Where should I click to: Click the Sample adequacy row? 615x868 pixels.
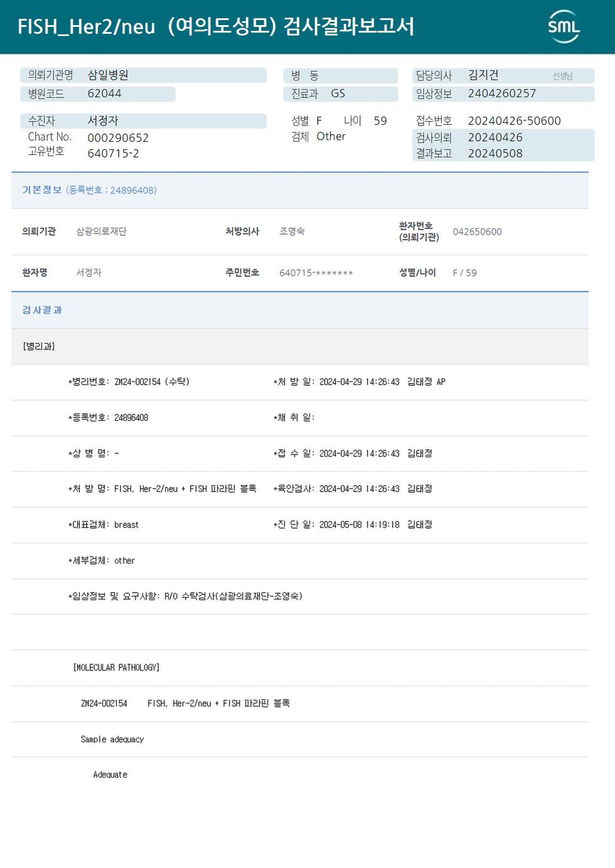(x=300, y=739)
